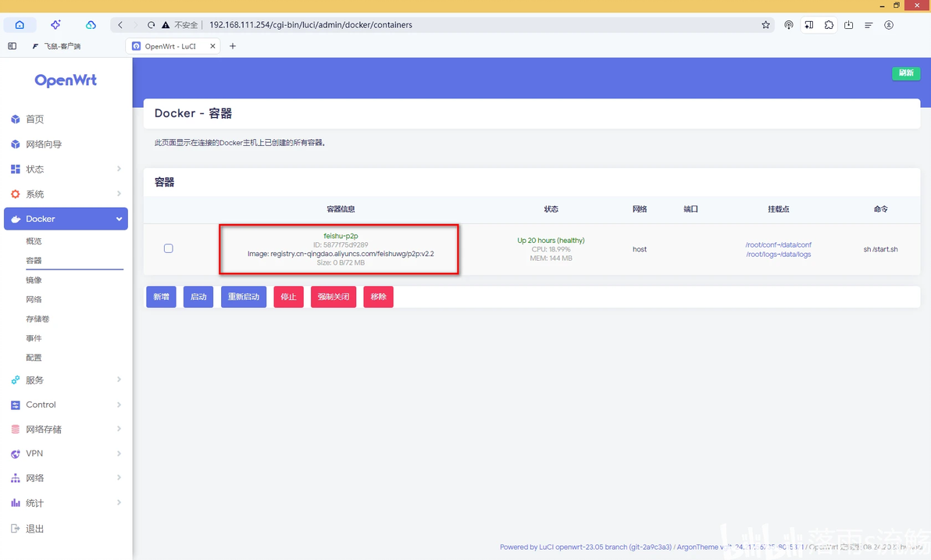Open the extensions puzzle icon
The width and height of the screenshot is (931, 560).
tap(829, 25)
